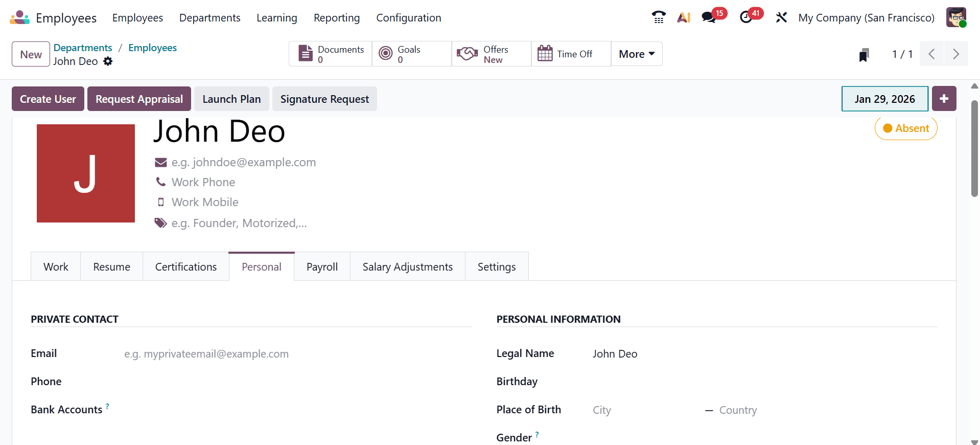Open Learning top menu

click(277, 18)
